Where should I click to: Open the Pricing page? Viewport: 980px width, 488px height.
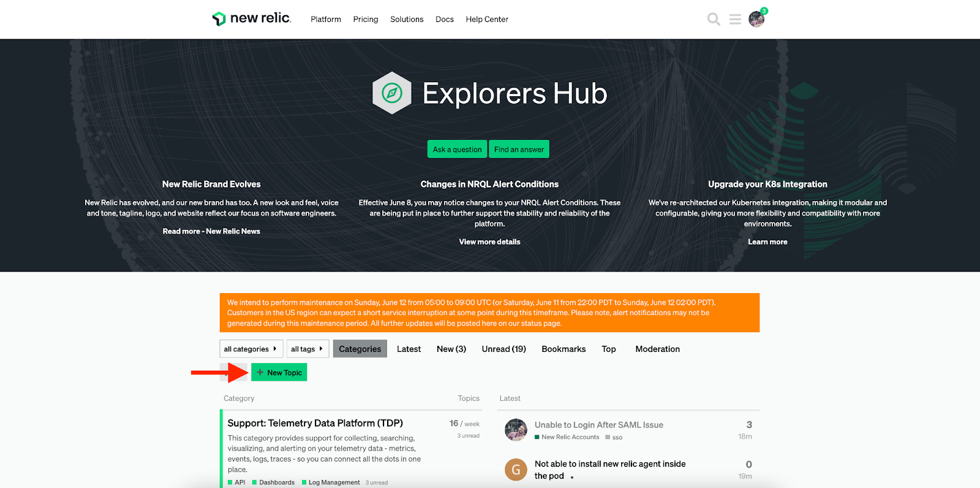pos(366,20)
